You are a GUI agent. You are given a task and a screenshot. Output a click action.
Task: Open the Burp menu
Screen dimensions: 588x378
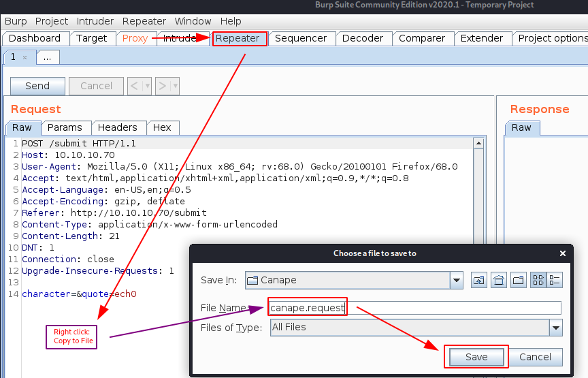click(16, 21)
